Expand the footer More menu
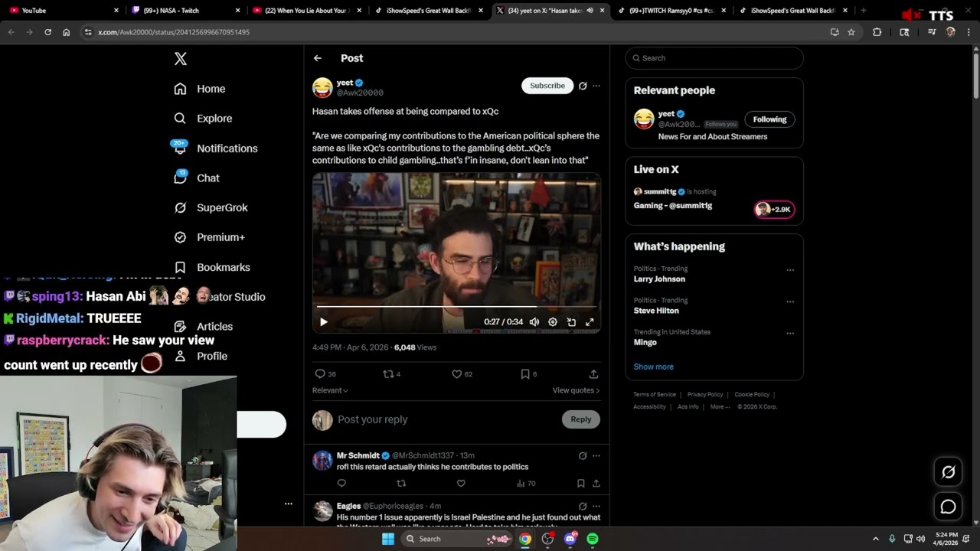Screen dimensions: 980x551 720,407
